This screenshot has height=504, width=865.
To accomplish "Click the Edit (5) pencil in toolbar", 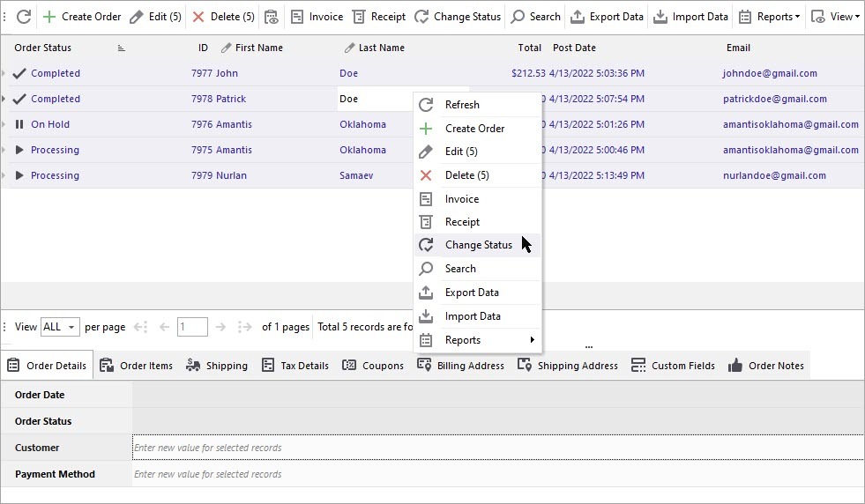I will 137,17.
